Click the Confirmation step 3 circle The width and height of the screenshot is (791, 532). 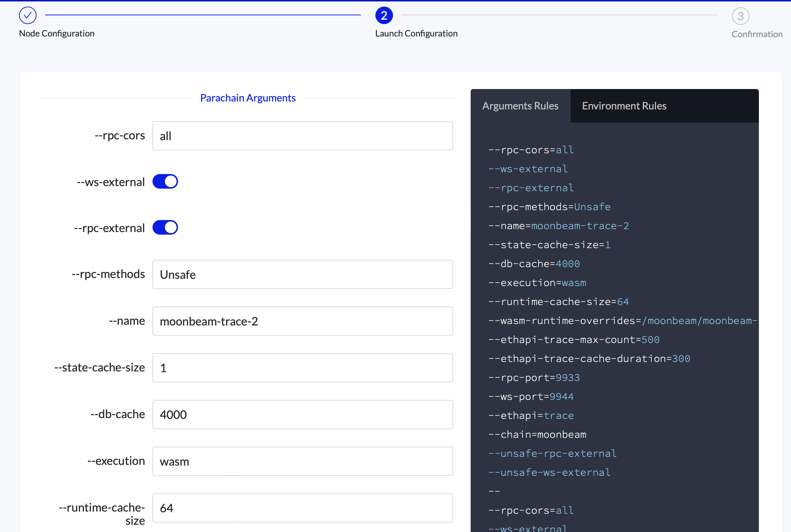tap(740, 16)
